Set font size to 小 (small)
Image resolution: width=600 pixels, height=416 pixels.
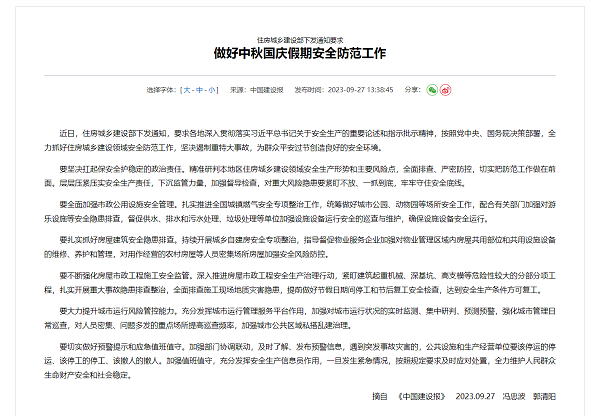(x=212, y=90)
